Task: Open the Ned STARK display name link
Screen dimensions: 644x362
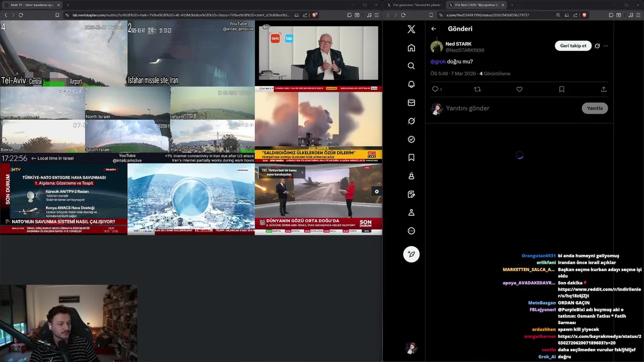Action: pyautogui.click(x=458, y=44)
